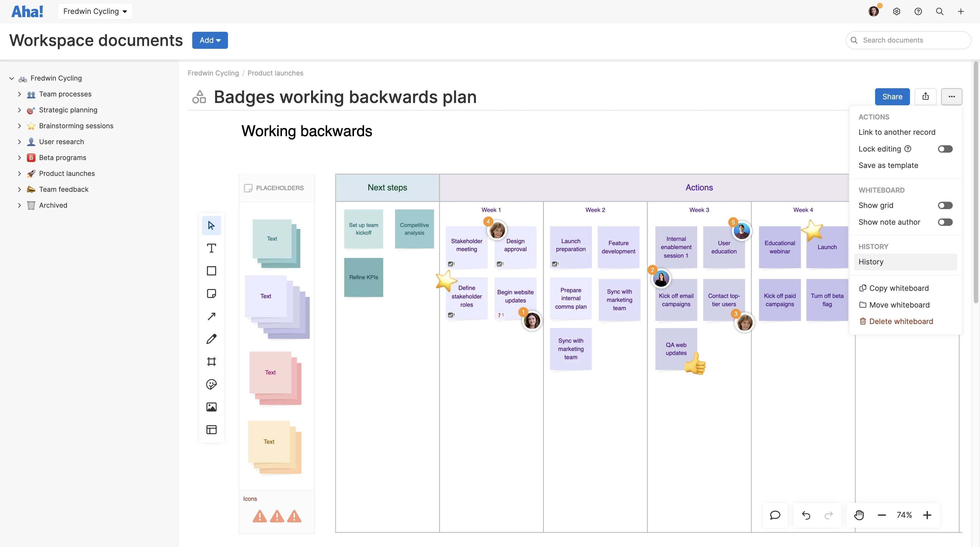Choose Copy whiteboard menu item
This screenshot has width=980, height=547.
(899, 288)
